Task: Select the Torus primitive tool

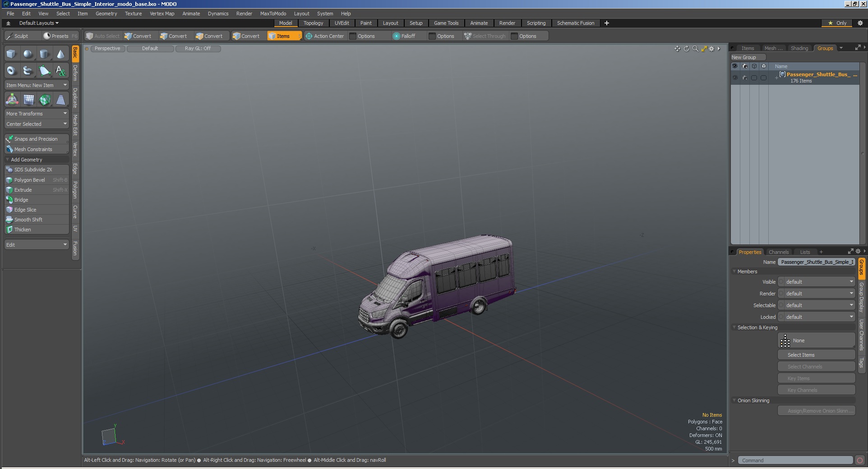Action: (x=11, y=70)
